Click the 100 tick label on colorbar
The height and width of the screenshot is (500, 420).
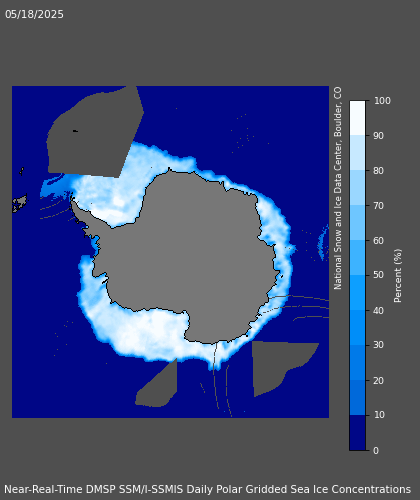pos(382,101)
